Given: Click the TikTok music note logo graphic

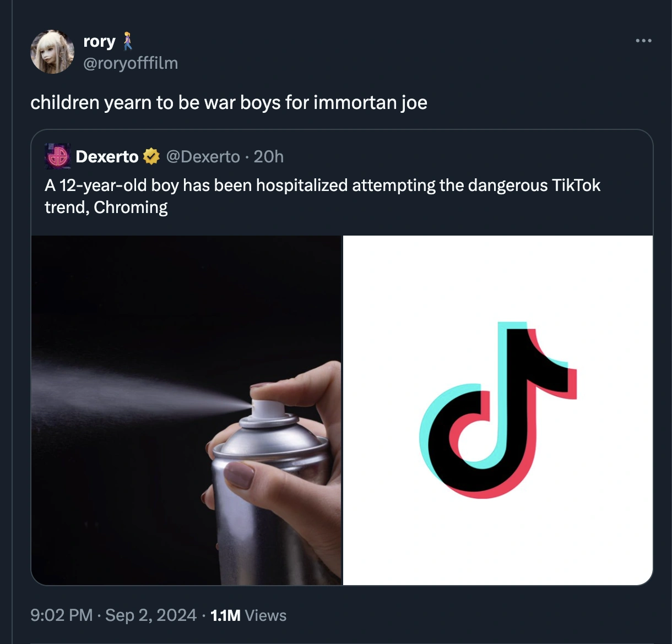Looking at the screenshot, I should (498, 410).
